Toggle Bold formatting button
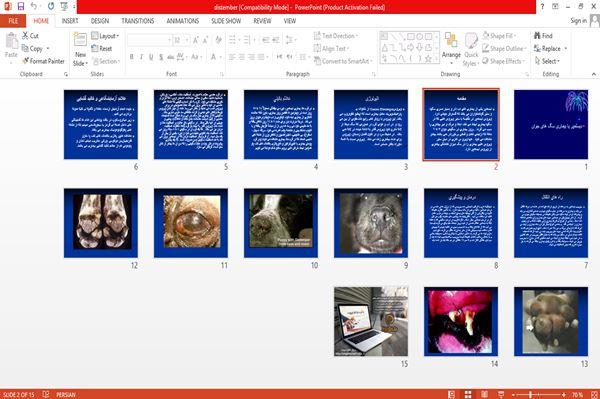Image resolution: width=600 pixels, height=399 pixels. click(132, 57)
